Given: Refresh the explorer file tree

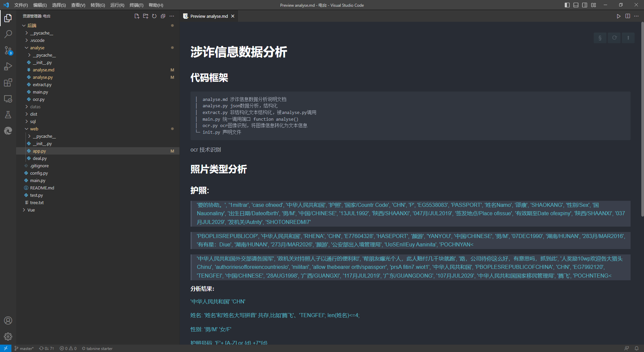Looking at the screenshot, I should [x=154, y=16].
